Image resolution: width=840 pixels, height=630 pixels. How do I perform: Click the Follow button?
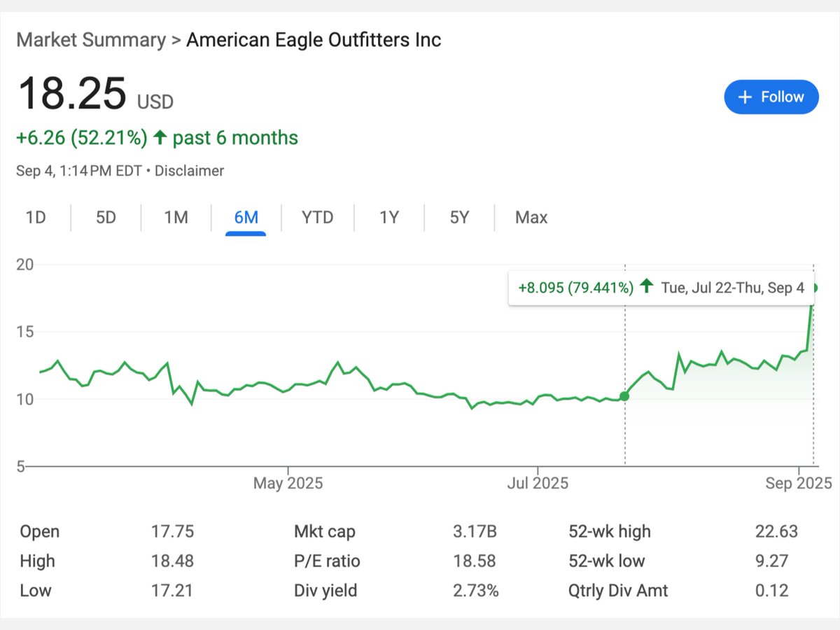[771, 97]
